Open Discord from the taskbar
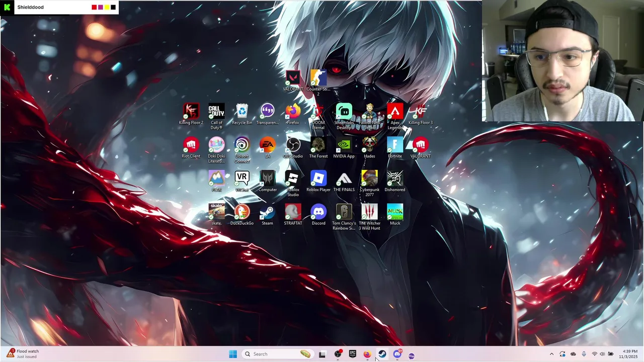Image resolution: width=644 pixels, height=362 pixels. click(397, 354)
